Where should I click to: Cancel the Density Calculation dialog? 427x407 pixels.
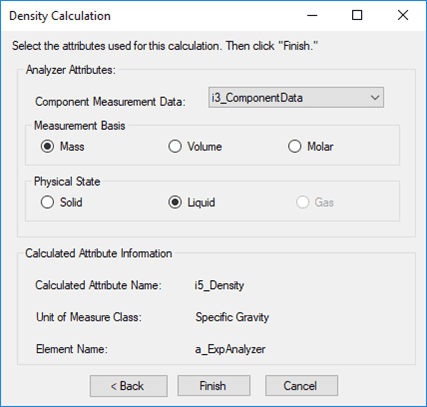301,386
